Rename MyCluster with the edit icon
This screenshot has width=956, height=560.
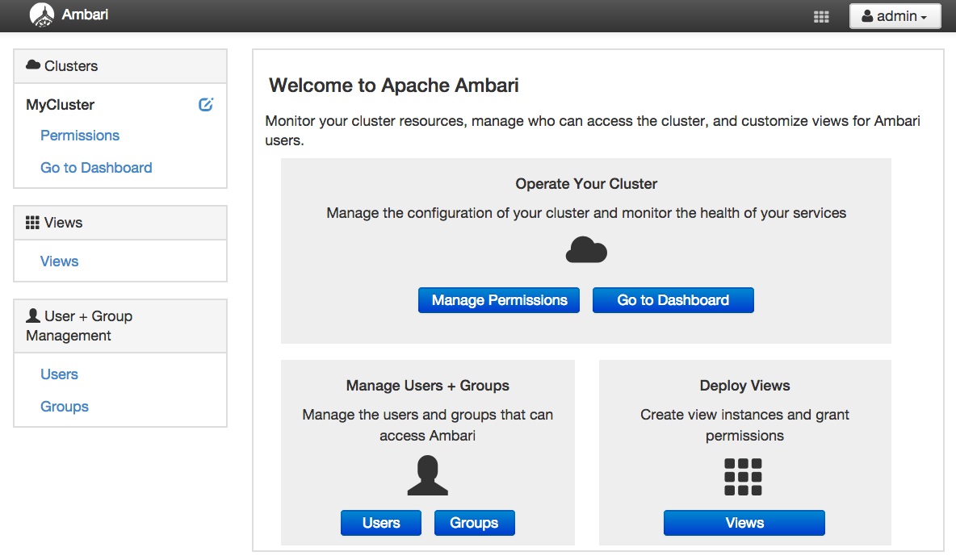point(206,104)
